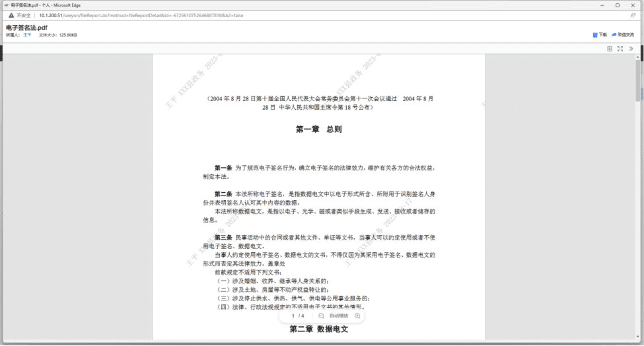644x346 pixels.
Task: Click item (三) 涉及停止供水、供热
Action: pos(293,298)
